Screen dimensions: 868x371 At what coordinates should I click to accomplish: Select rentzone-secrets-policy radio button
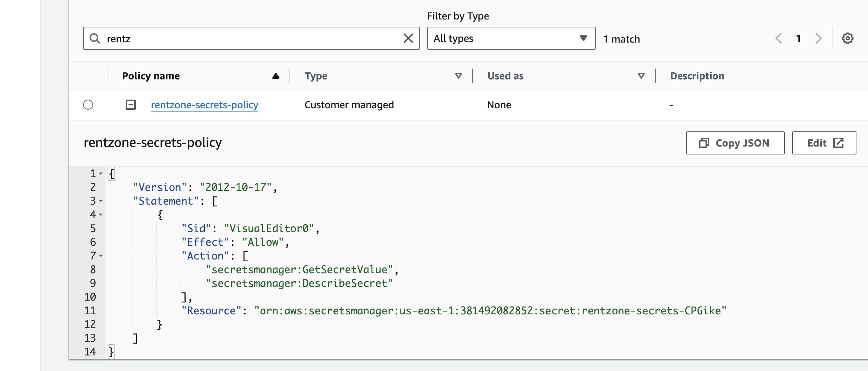point(88,105)
